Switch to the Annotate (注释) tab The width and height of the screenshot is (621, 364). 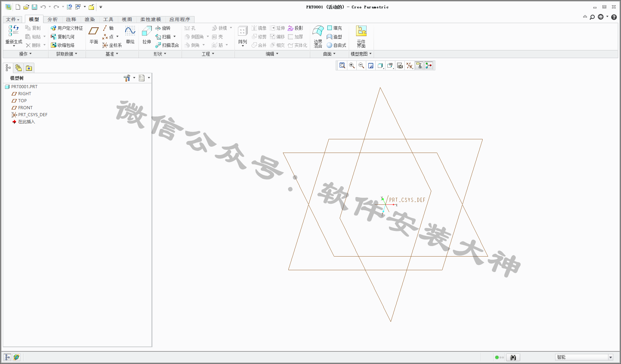click(71, 20)
